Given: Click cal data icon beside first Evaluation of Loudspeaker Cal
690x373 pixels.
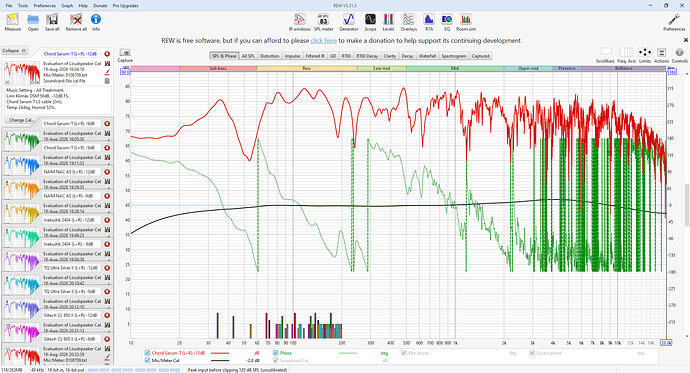Looking at the screenshot, I should (x=107, y=64).
